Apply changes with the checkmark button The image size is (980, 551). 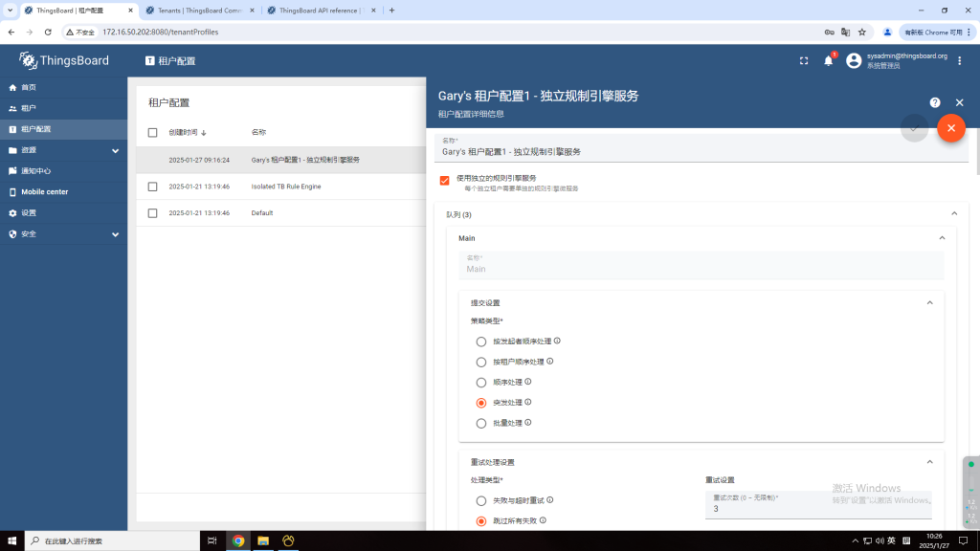click(914, 128)
